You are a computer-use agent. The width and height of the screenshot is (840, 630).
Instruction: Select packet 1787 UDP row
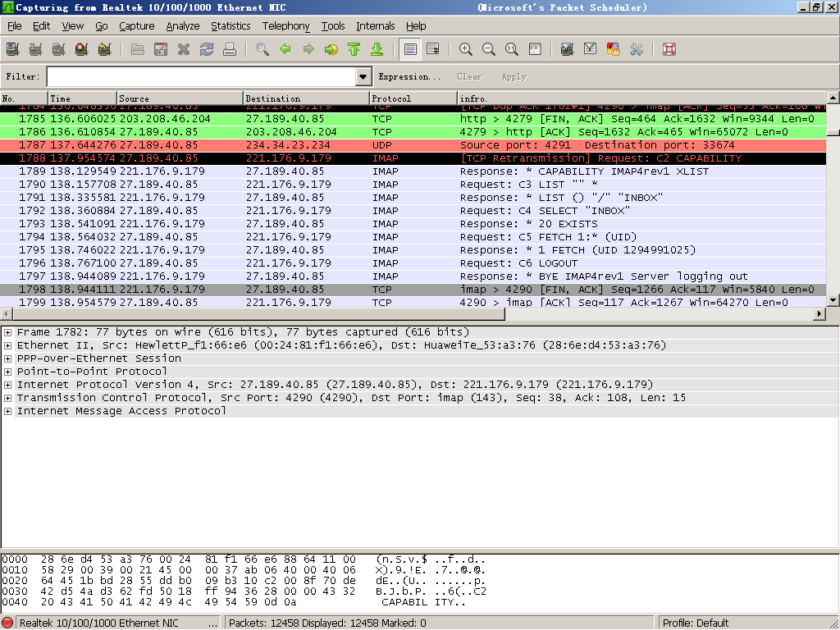(x=413, y=145)
